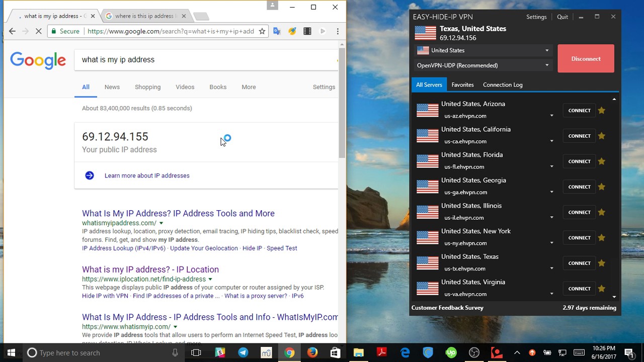Screen dimensions: 644x362
Task: Expand the Georgia server dropdown arrow
Action: (x=551, y=192)
